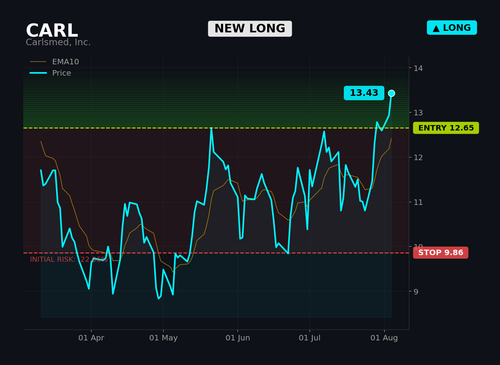
Task: Click the INITIAL RISK annotation text
Action: click(x=69, y=260)
